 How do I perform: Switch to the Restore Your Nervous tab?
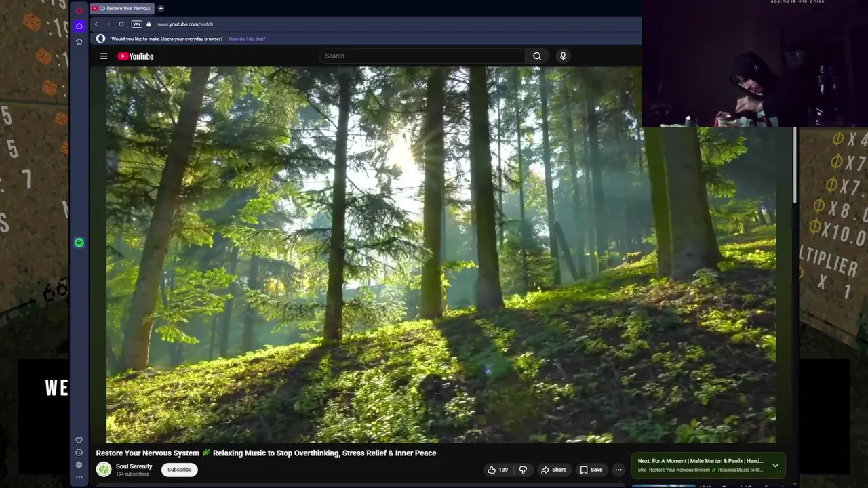122,9
